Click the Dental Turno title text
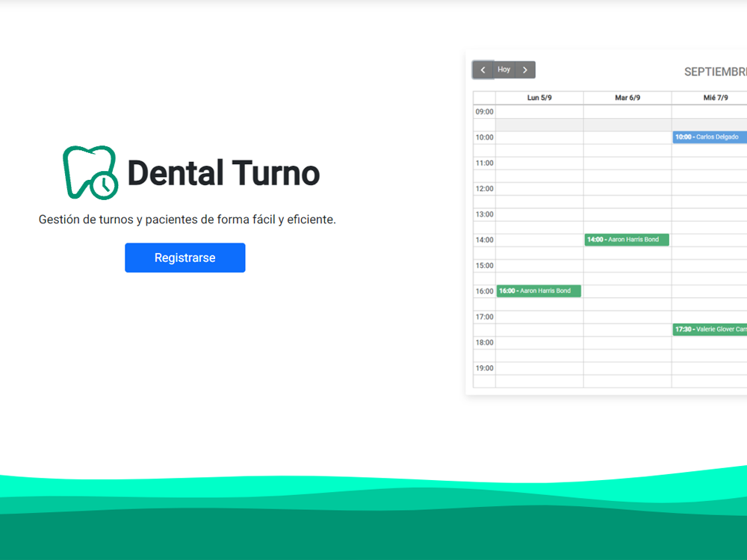Screen dimensions: 747x560 [x=224, y=172]
